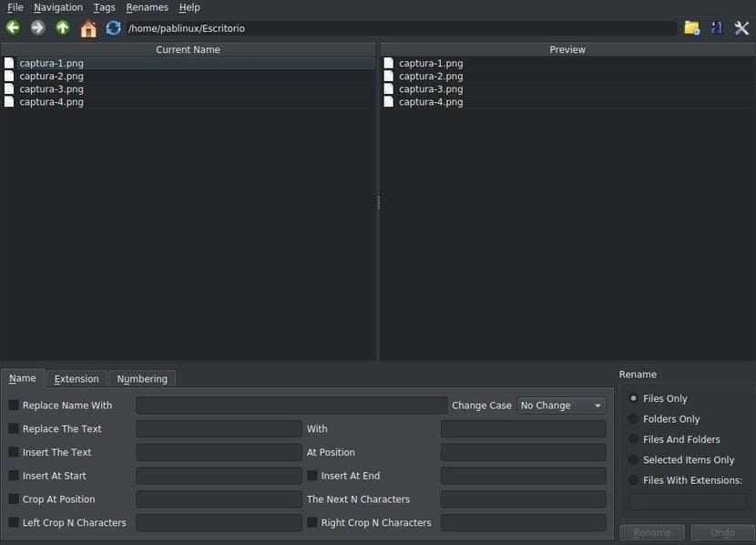Tick the Insert At End checkbox
The height and width of the screenshot is (545, 756).
tap(312, 476)
